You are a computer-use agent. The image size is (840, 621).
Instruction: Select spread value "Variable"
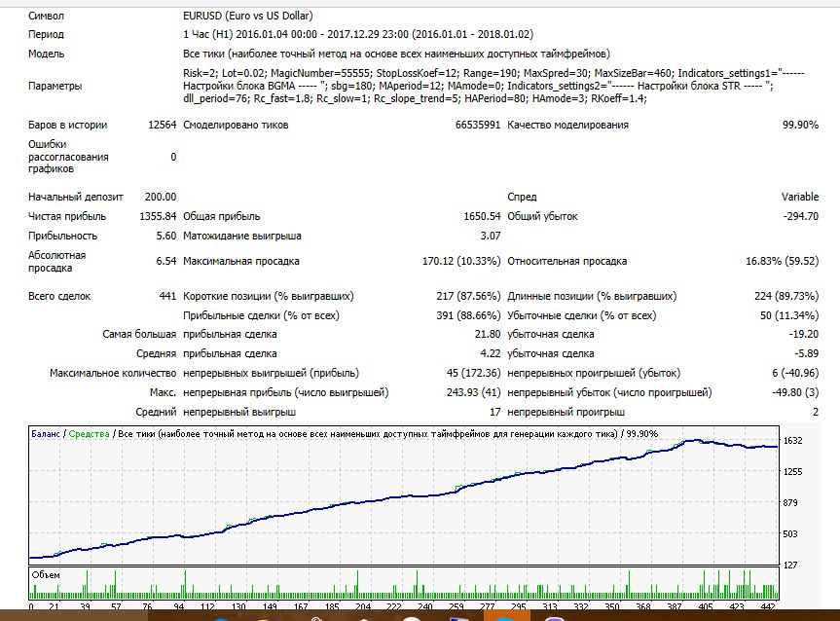[800, 197]
